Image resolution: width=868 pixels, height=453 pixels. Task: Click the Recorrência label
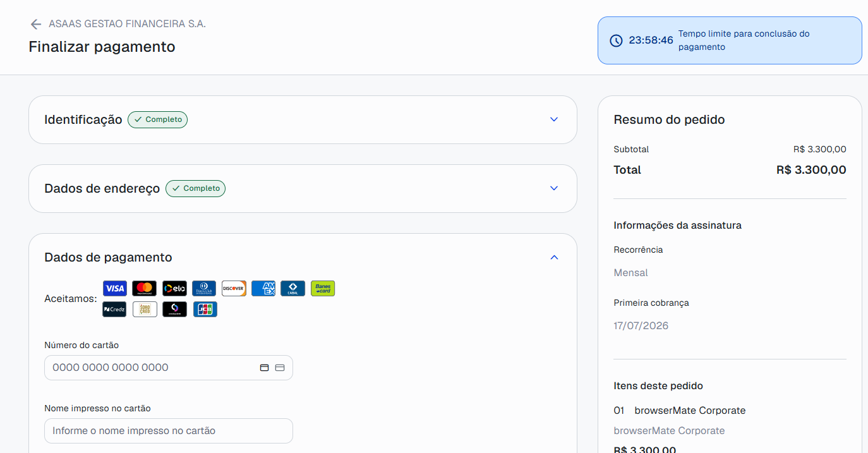(x=638, y=250)
